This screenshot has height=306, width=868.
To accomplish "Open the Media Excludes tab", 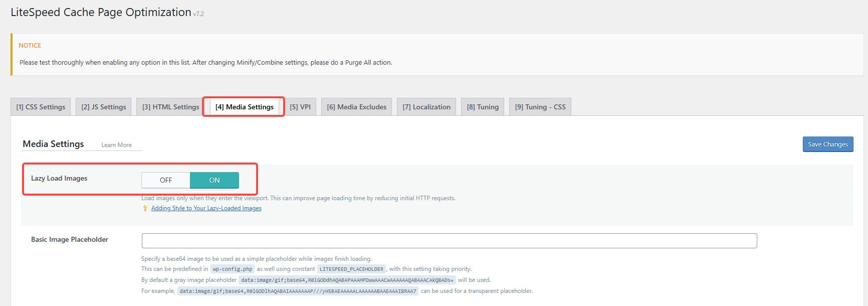I will point(357,107).
